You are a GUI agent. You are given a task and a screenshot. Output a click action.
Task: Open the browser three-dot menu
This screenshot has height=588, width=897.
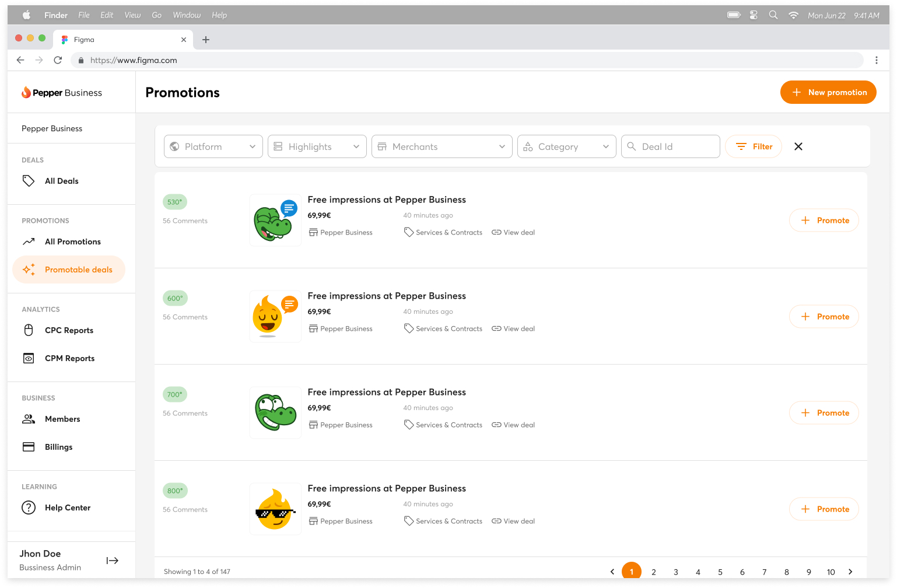[x=877, y=60]
